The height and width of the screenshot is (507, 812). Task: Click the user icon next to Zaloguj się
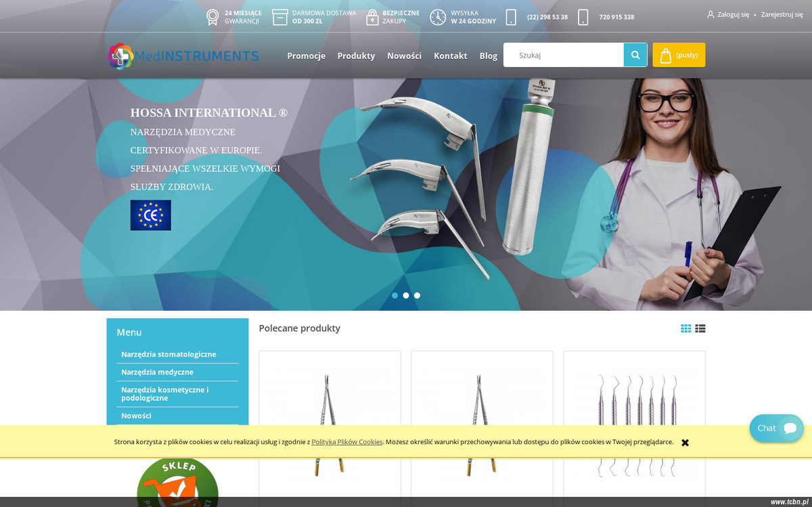click(710, 14)
